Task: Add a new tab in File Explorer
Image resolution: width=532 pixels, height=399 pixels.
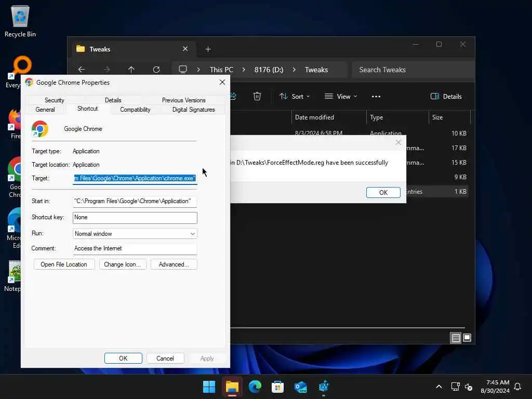Action: [208, 49]
